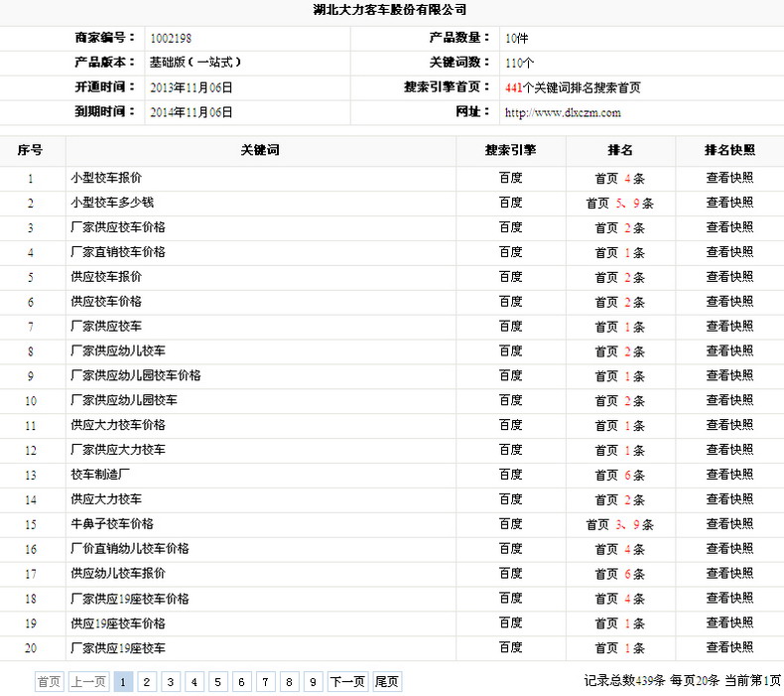
Task: View snapshot for 供应大力校车价格 row
Action: click(729, 425)
